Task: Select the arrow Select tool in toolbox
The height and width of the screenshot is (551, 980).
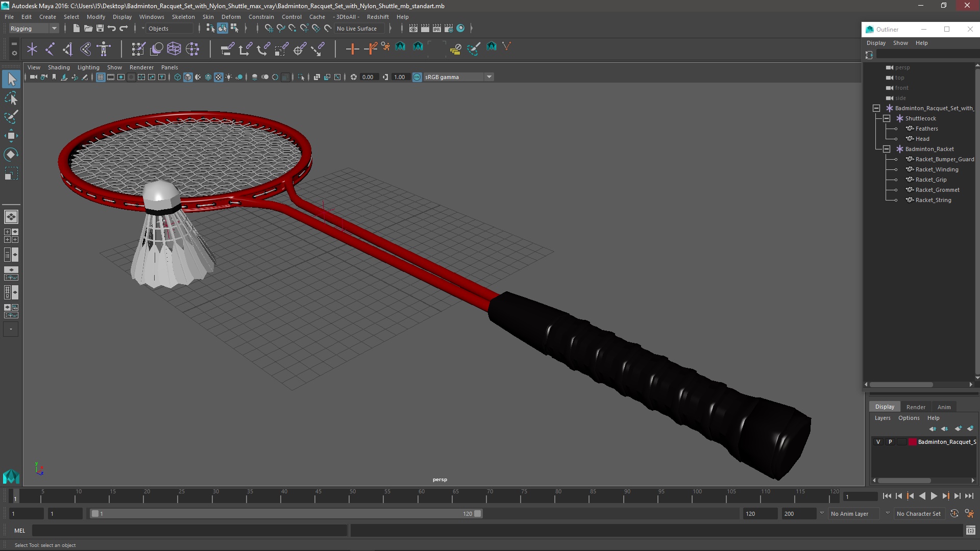Action: tap(11, 79)
